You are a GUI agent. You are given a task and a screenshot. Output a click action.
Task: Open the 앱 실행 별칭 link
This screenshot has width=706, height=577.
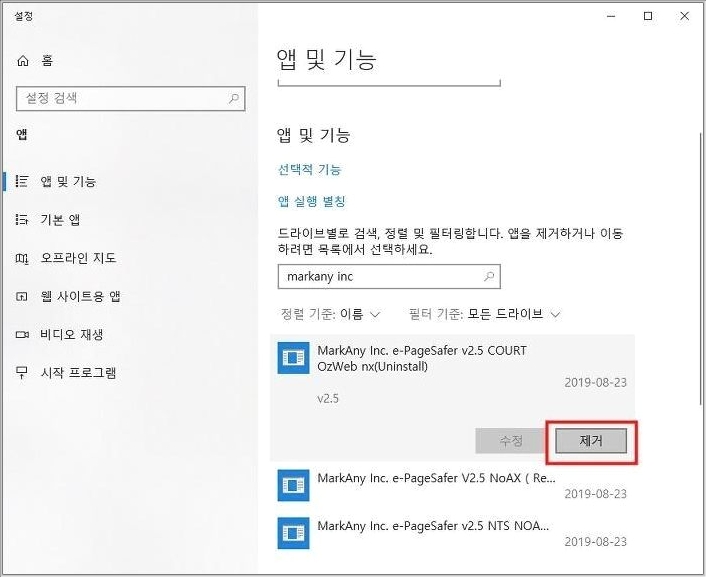(312, 201)
